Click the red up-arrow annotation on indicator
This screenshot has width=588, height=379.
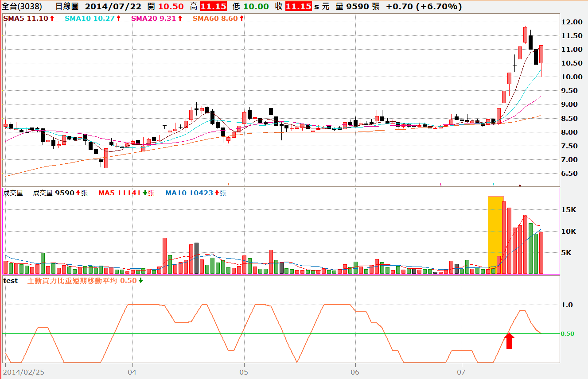point(509,340)
